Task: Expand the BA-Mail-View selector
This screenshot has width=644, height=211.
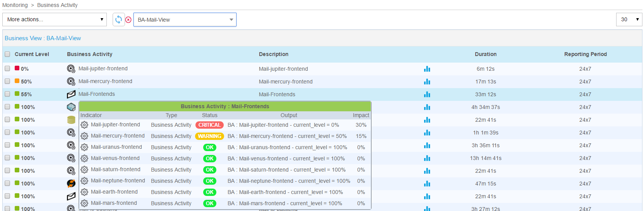Action: 185,20
